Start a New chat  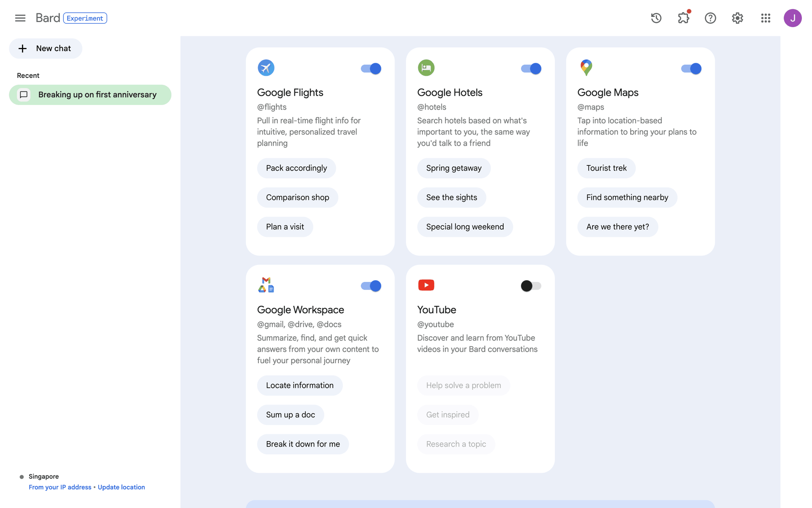(45, 49)
